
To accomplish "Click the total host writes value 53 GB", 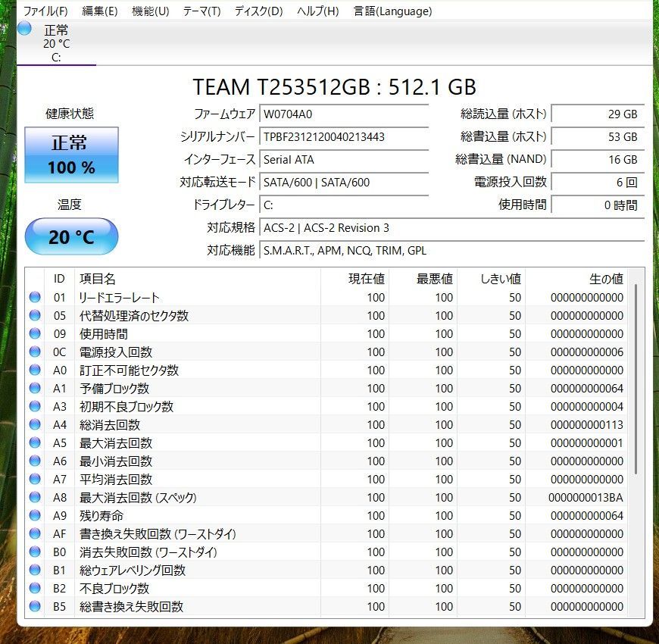I will (x=598, y=137).
